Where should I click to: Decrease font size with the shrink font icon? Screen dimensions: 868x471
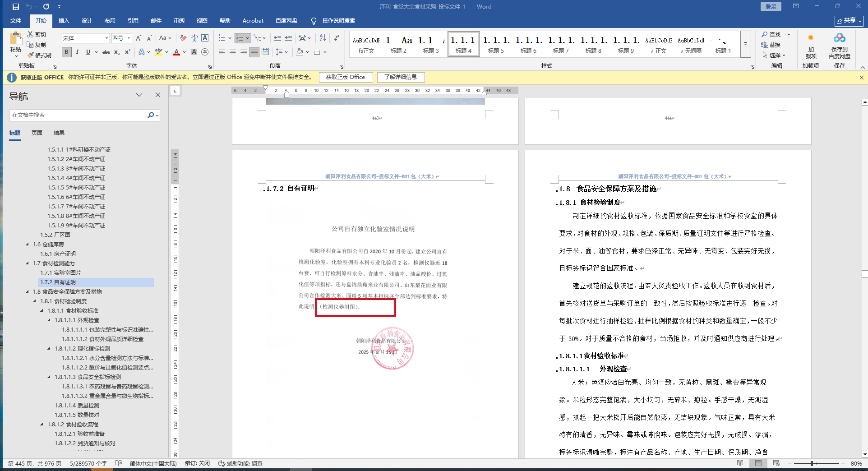pyautogui.click(x=149, y=38)
